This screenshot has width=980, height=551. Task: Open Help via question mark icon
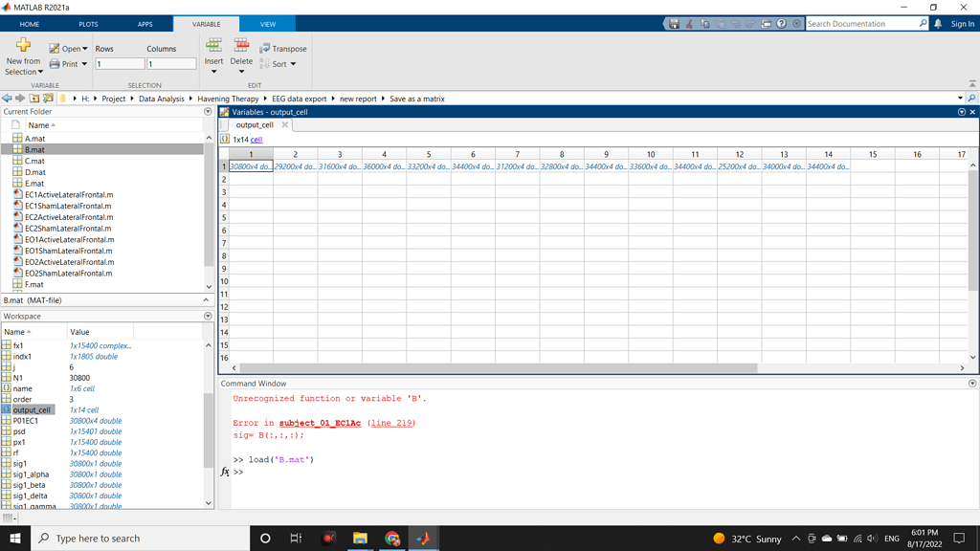(x=781, y=24)
